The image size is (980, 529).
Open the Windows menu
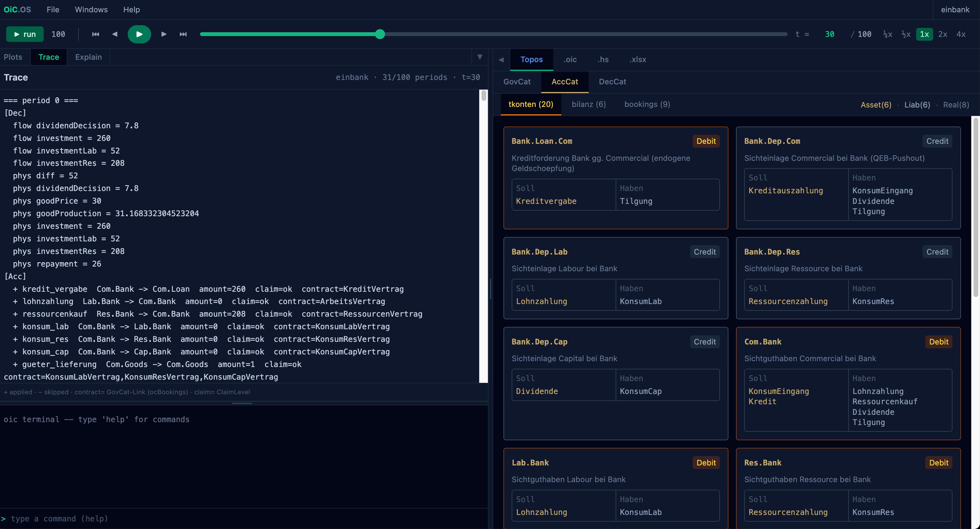pos(91,9)
